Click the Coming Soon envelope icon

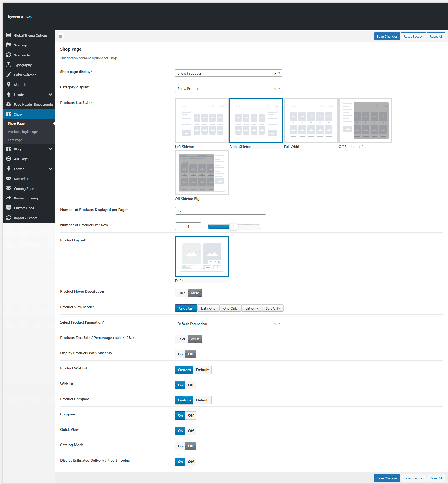[x=9, y=188]
